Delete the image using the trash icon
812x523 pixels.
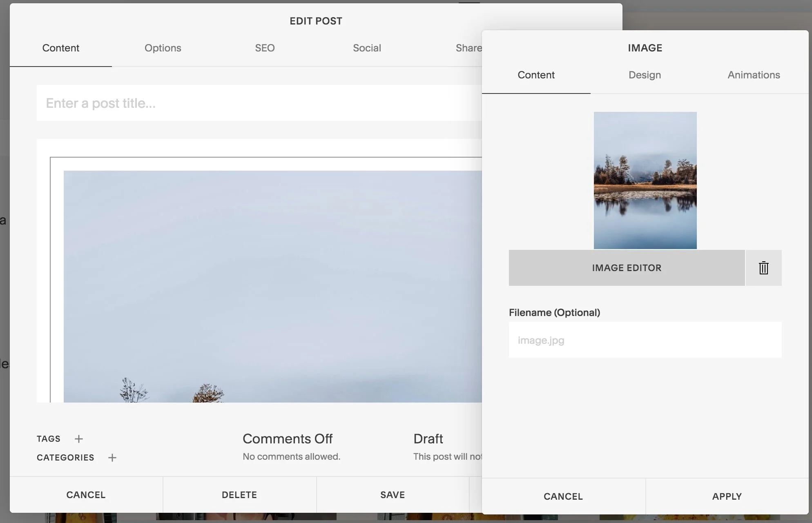763,268
